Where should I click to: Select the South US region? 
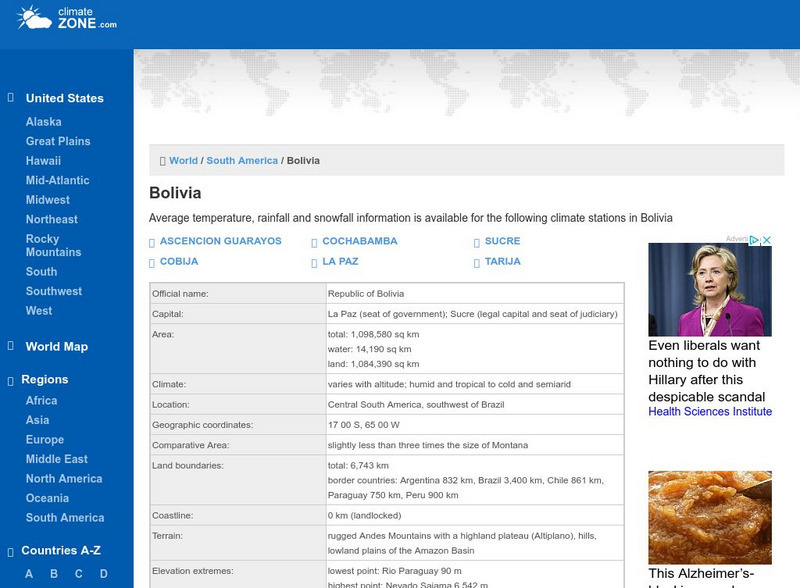(x=42, y=272)
